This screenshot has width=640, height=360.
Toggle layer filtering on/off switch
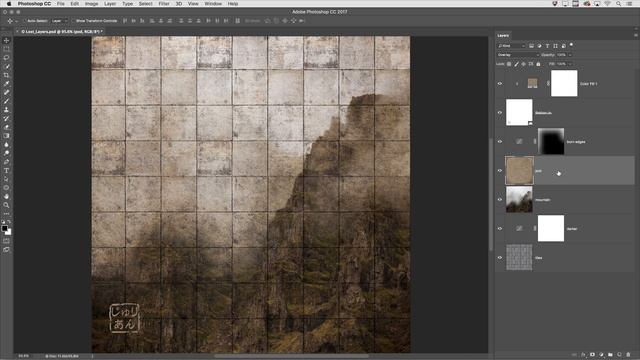[x=571, y=45]
